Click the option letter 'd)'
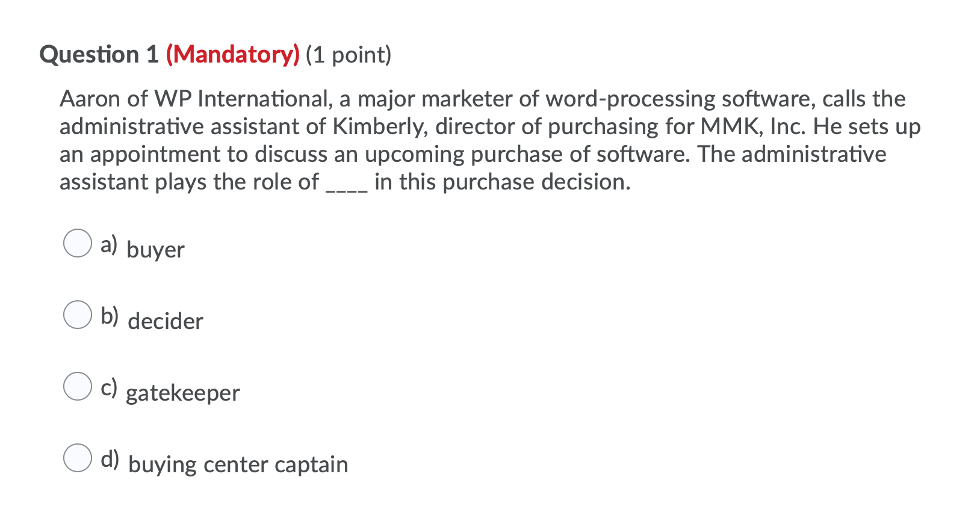Screen dimensions: 980x527 coord(110,459)
